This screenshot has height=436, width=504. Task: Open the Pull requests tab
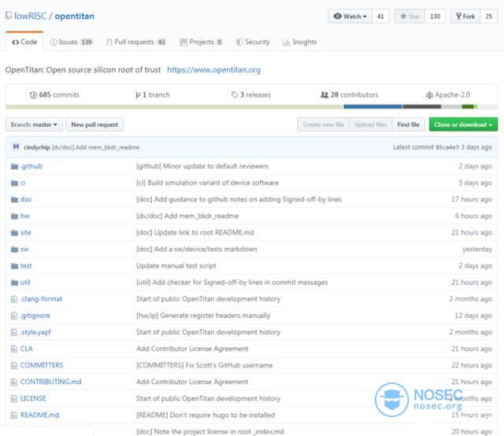coord(135,42)
